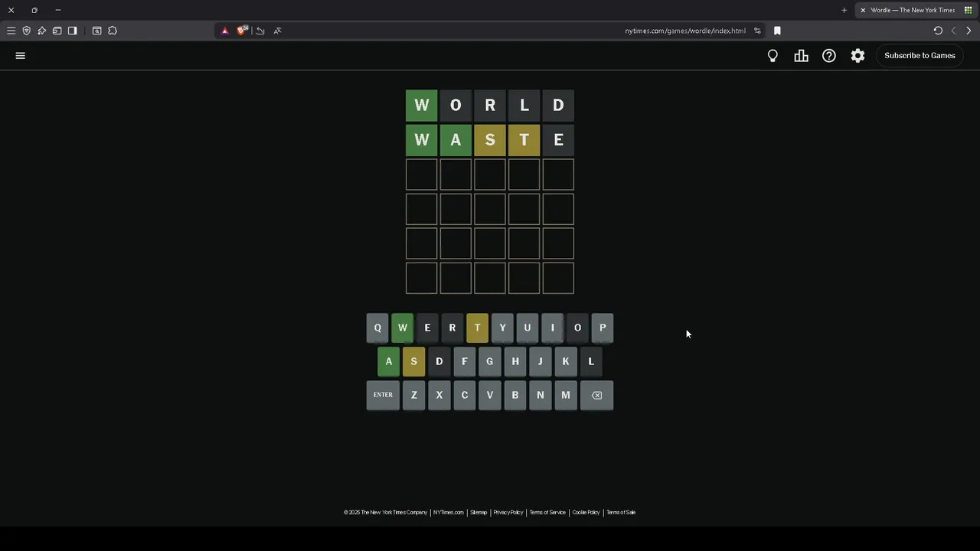980x551 pixels.
Task: Click the restore window button
Action: coord(34,10)
